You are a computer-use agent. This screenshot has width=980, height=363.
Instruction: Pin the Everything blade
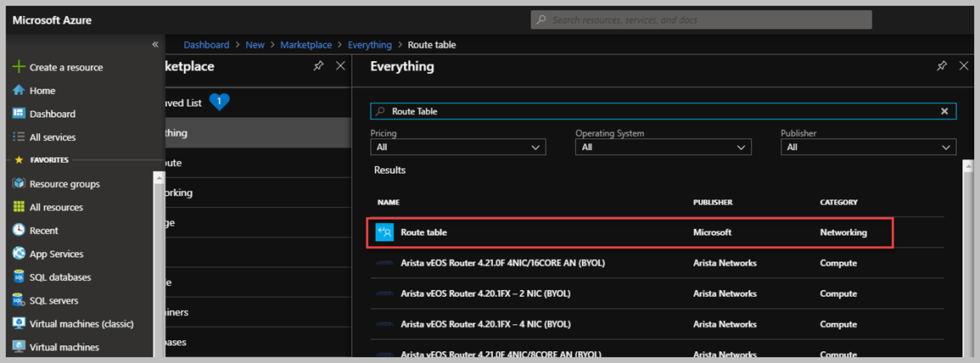pyautogui.click(x=942, y=66)
